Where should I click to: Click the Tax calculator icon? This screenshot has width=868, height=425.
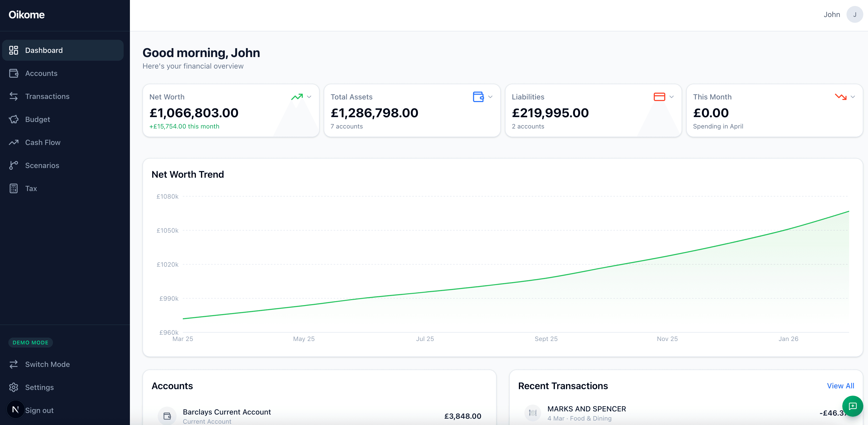pyautogui.click(x=14, y=188)
